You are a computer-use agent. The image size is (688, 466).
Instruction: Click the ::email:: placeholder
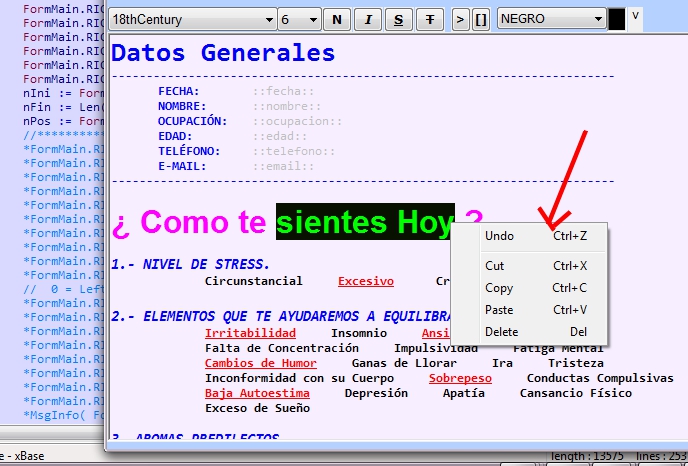(x=283, y=166)
